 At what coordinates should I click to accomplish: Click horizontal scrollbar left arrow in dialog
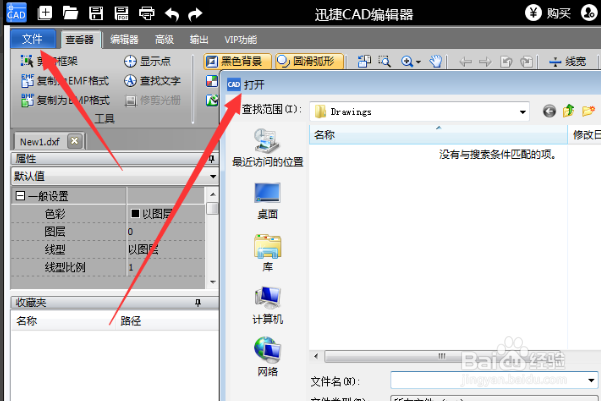click(316, 356)
